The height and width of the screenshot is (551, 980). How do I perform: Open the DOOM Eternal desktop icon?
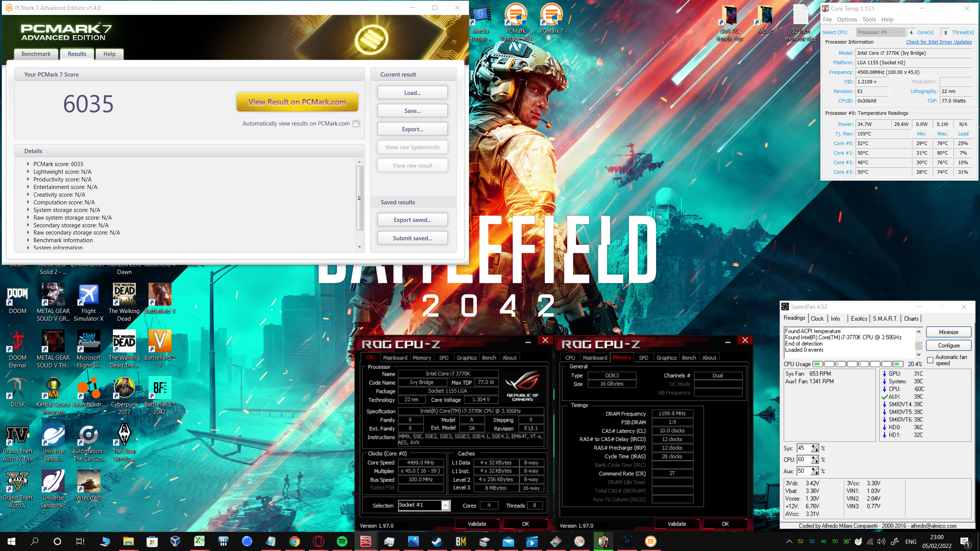point(18,349)
